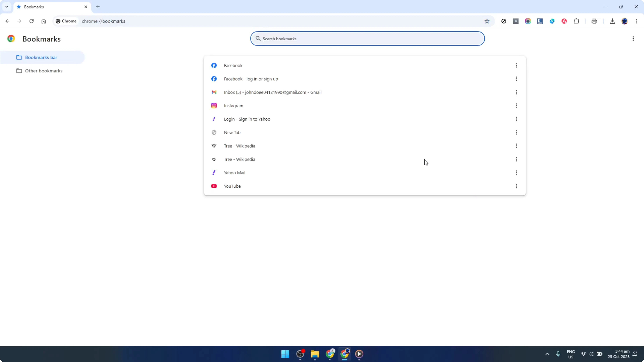Click the New Tab globe favicon
Viewport: 644px width, 362px height.
point(214,132)
